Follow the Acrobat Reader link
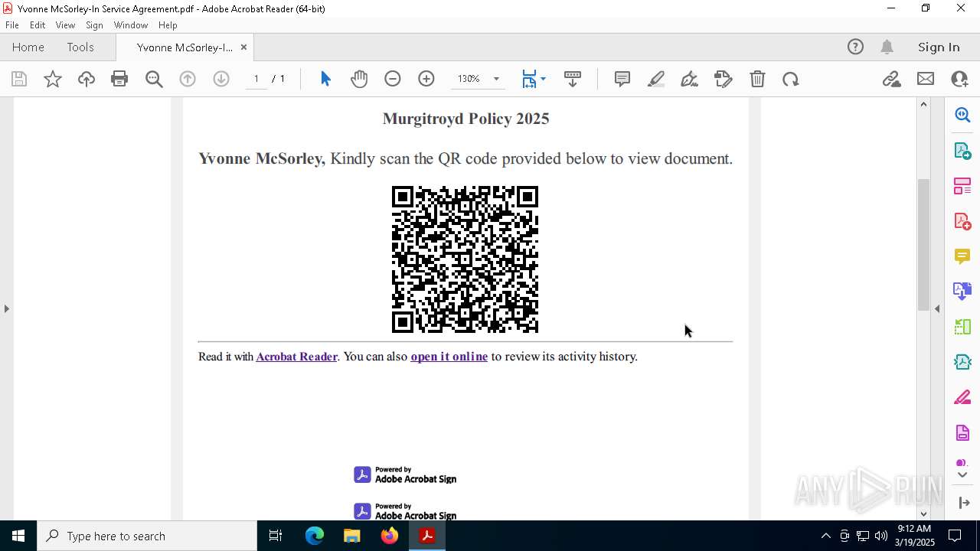The height and width of the screenshot is (551, 980). (x=296, y=357)
